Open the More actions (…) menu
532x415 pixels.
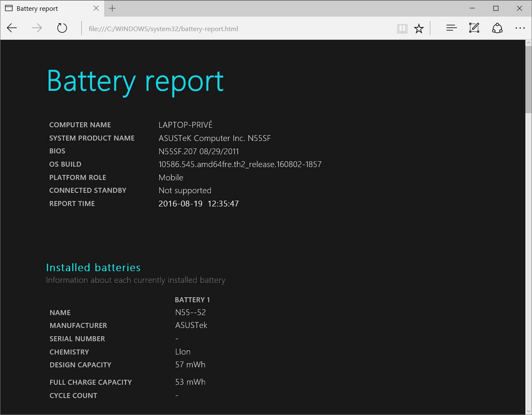click(520, 28)
